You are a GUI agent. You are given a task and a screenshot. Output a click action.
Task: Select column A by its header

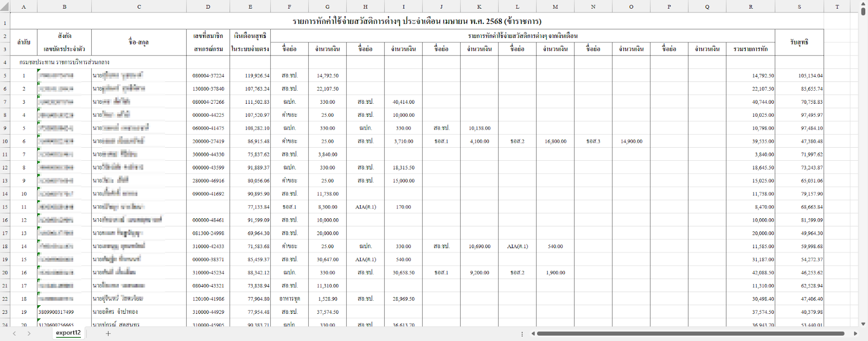click(24, 7)
